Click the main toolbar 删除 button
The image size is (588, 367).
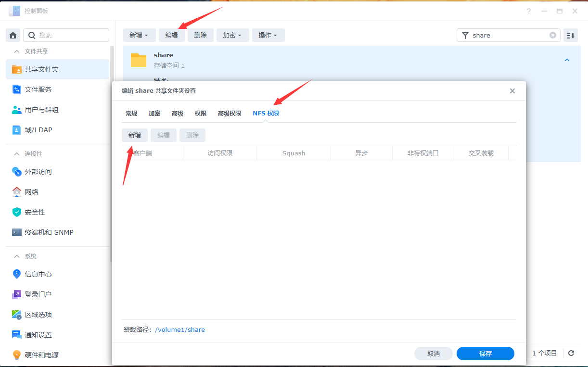201,35
